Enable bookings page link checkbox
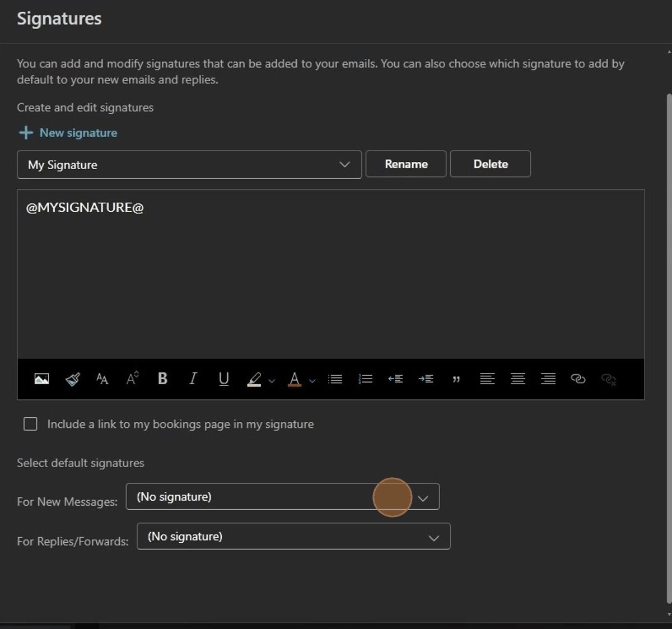Screen dimensions: 672x629 [30, 424]
